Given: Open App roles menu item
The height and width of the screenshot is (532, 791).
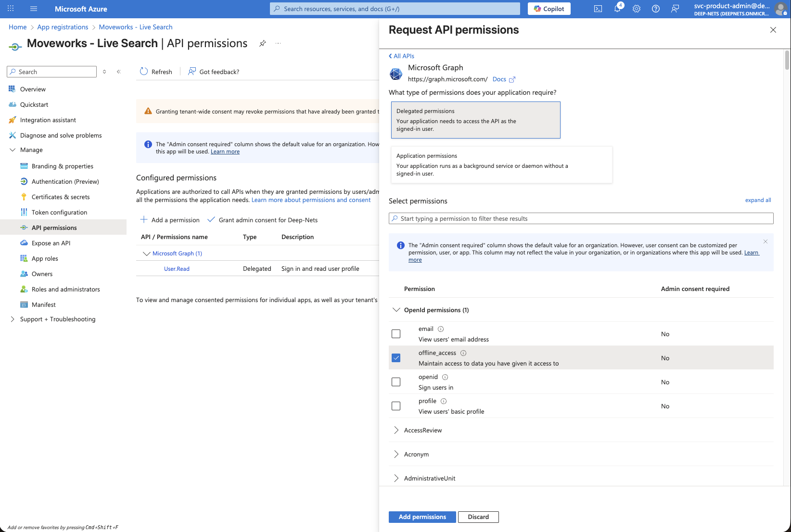Looking at the screenshot, I should coord(45,258).
